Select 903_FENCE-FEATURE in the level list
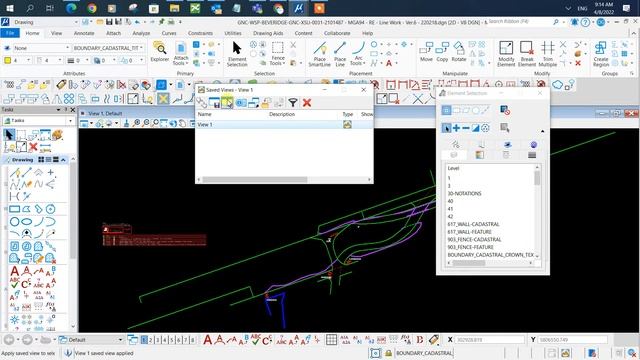Screen dimensions: 640x360 pos(470,247)
